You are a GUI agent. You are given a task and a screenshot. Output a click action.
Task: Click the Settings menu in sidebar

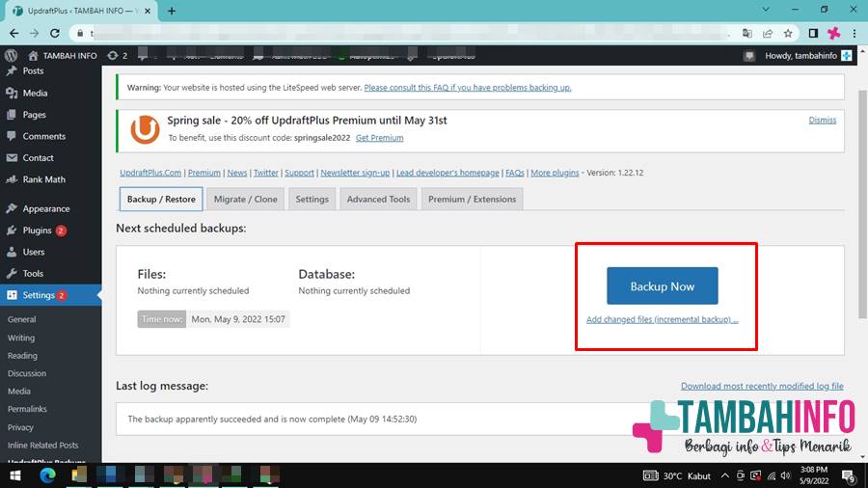pyautogui.click(x=39, y=295)
